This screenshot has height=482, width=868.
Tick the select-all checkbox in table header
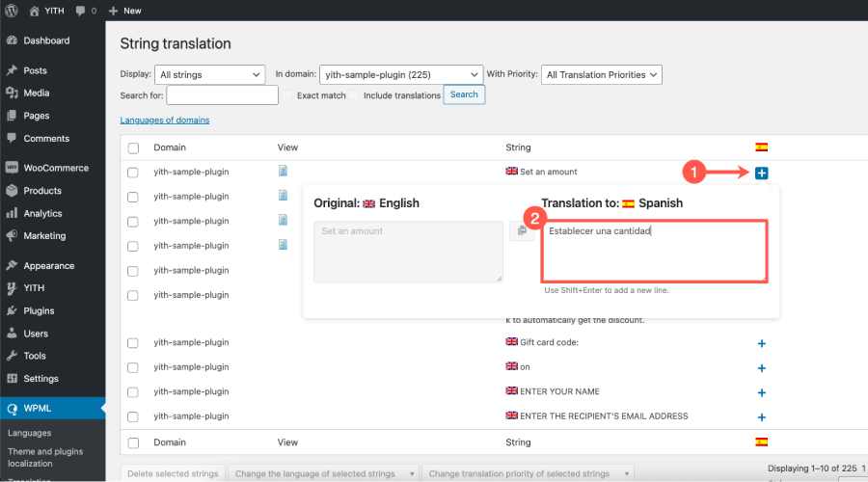click(x=133, y=147)
